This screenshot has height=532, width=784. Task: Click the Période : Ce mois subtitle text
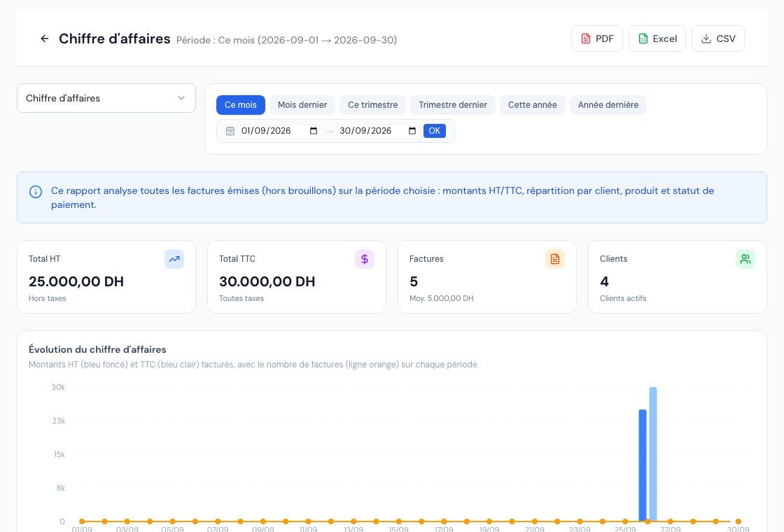286,40
